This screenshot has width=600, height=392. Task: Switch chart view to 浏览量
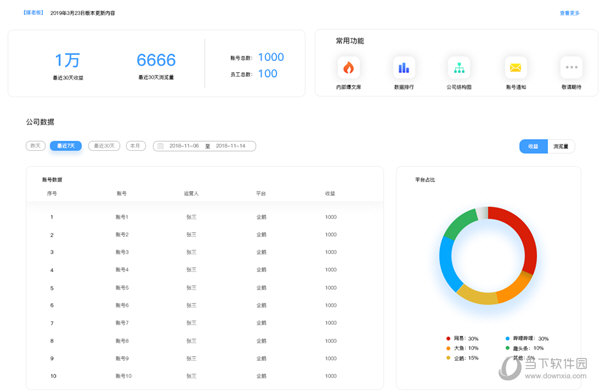coord(561,146)
